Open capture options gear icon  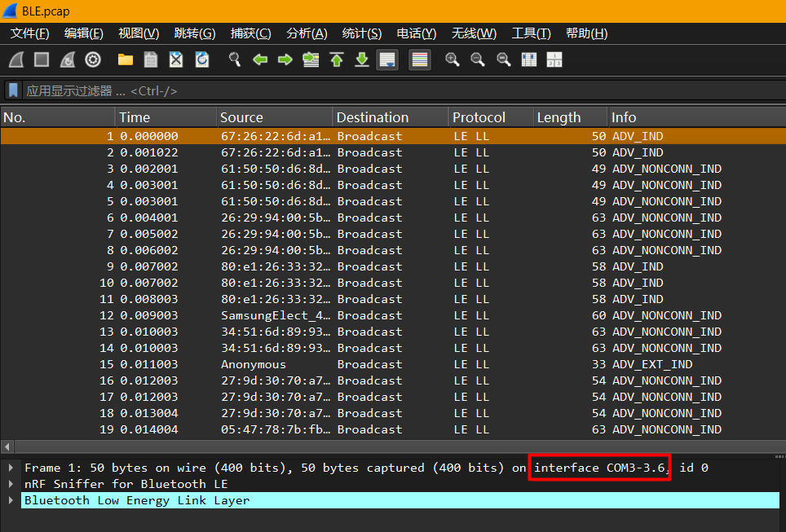point(93,60)
